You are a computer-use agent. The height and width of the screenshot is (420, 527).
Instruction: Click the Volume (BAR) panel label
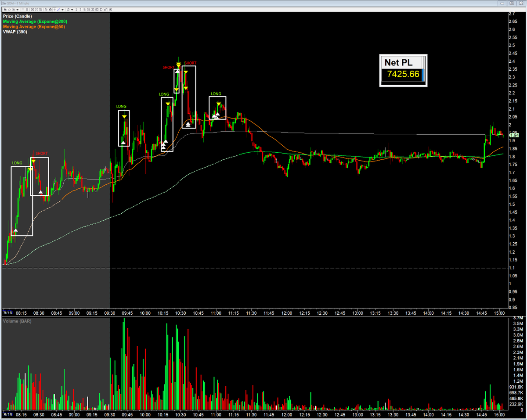point(17,322)
